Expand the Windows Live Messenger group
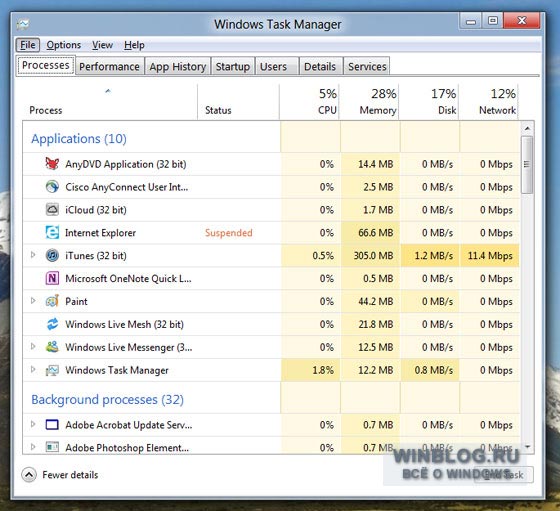Screen dimensions: 560x511 pos(33,346)
